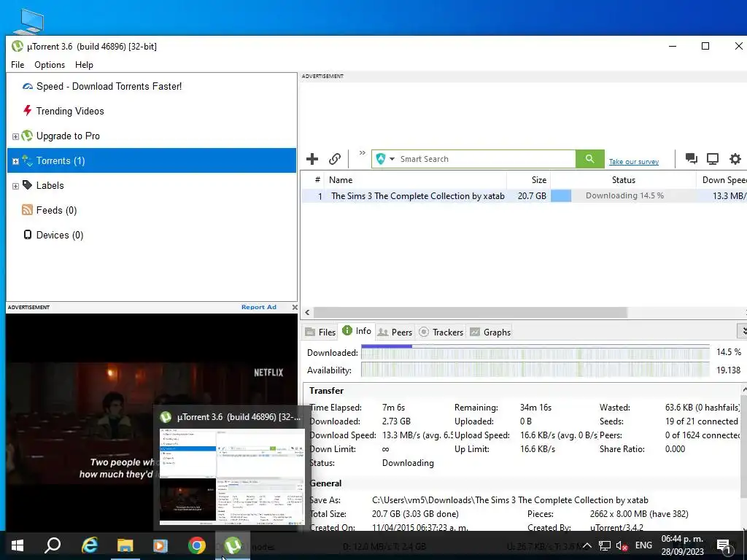
Task: Expand the hidden toolbar chevron
Action: [363, 153]
